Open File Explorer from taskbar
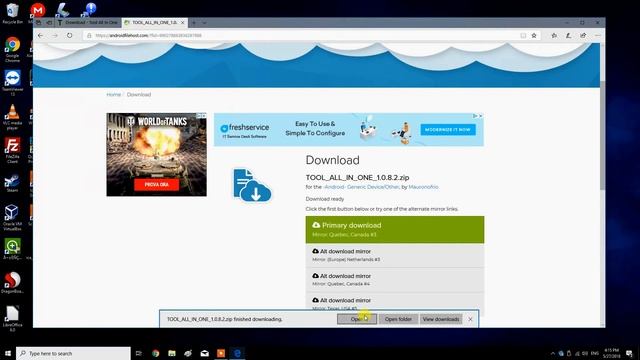 tap(172, 353)
